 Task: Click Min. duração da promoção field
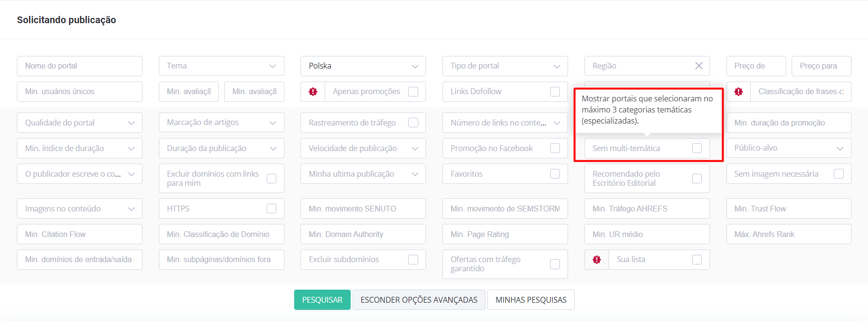pos(789,123)
